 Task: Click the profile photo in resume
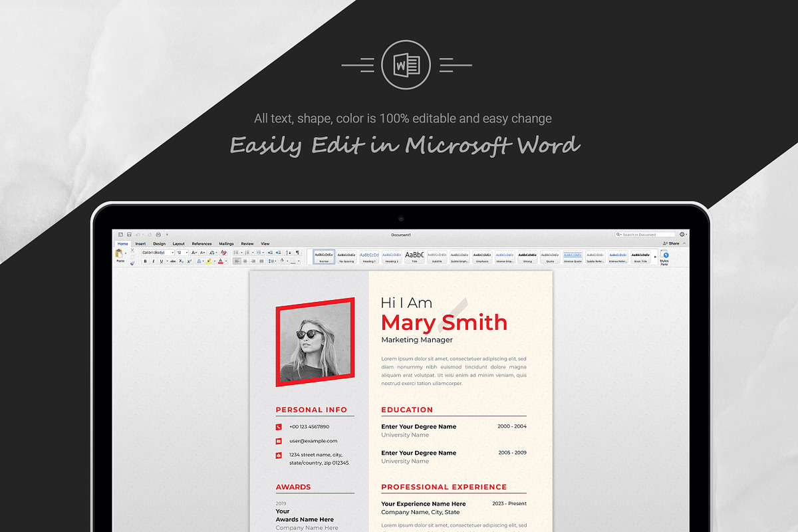click(x=315, y=342)
